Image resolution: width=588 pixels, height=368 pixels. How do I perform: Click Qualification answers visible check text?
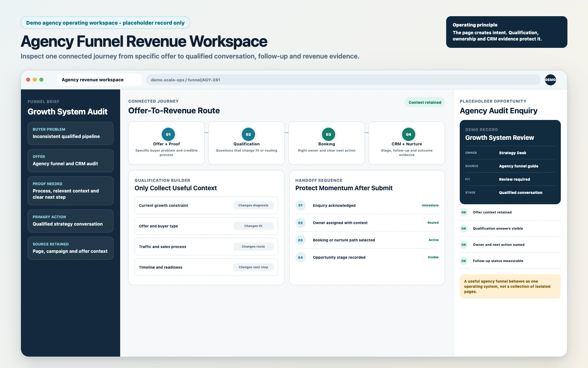498,229
